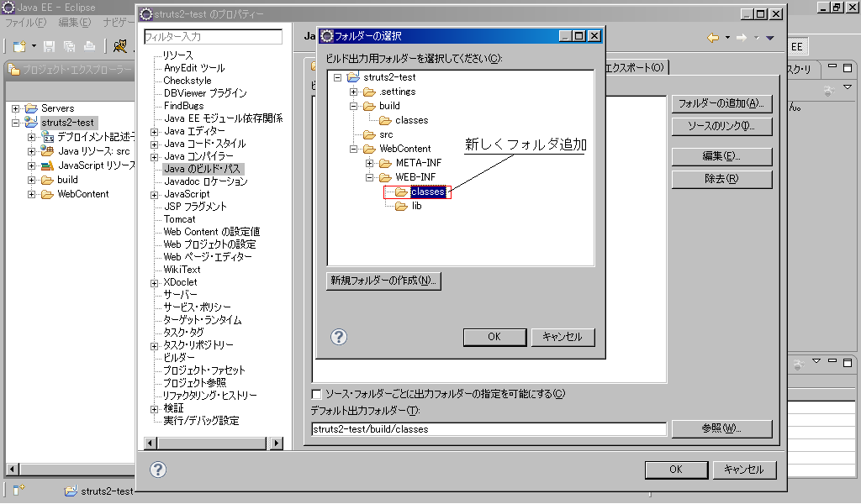This screenshot has width=861, height=504.
Task: Expand the XDoclet node in properties tree
Action: click(x=155, y=283)
